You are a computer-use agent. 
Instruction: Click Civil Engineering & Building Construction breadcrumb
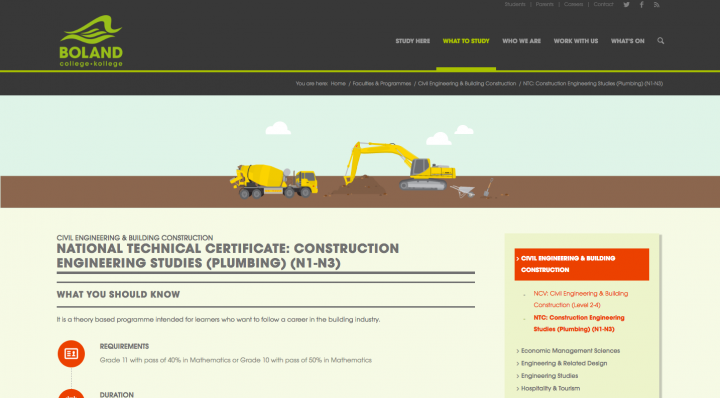pyautogui.click(x=467, y=84)
